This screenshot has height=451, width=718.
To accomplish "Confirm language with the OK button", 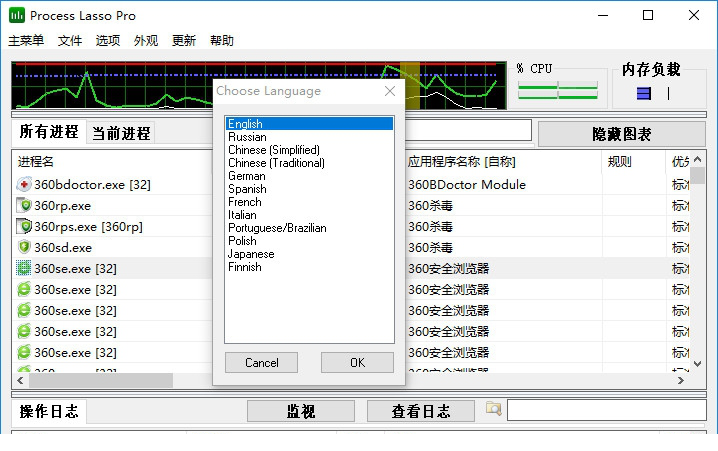I will [x=357, y=363].
